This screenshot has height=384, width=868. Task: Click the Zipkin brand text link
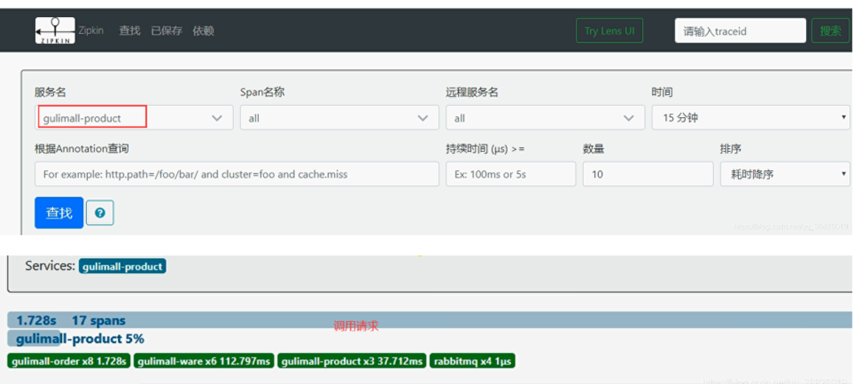point(91,30)
